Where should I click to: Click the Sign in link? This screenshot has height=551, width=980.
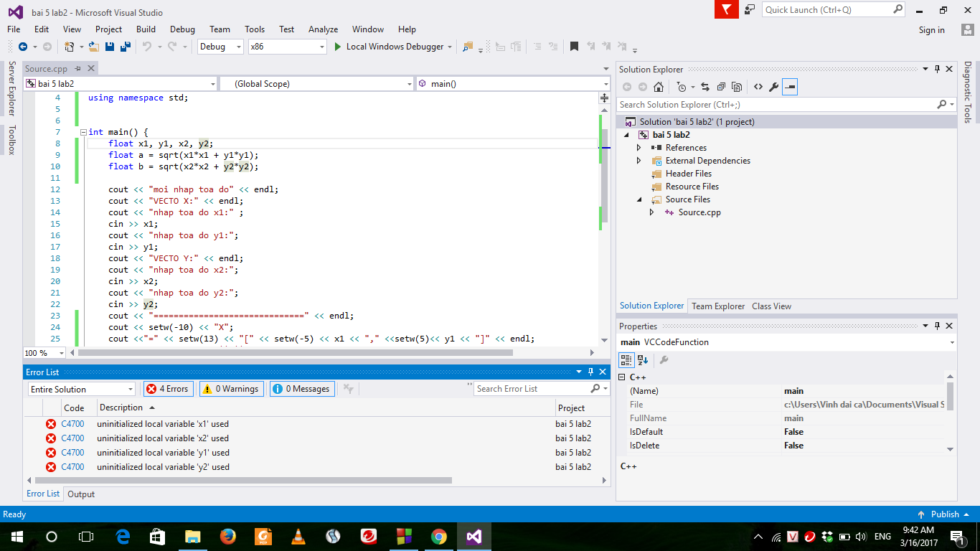coord(931,30)
